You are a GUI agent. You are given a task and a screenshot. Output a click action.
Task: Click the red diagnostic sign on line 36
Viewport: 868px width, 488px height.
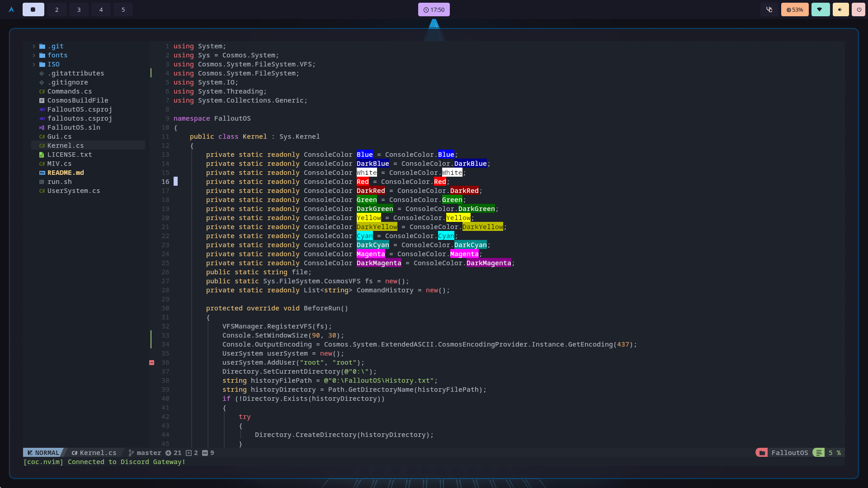[x=152, y=362]
